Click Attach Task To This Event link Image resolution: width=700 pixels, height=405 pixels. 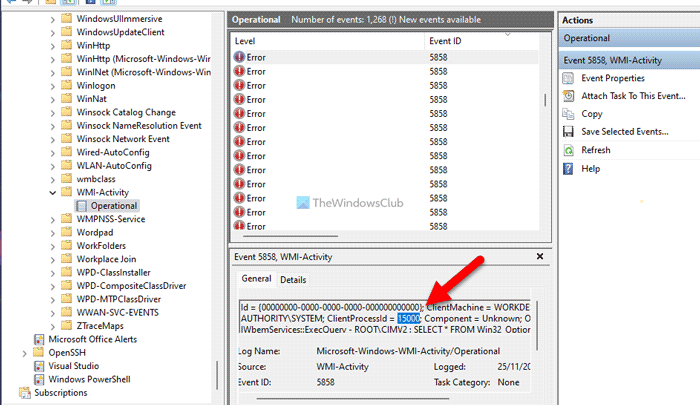[633, 96]
